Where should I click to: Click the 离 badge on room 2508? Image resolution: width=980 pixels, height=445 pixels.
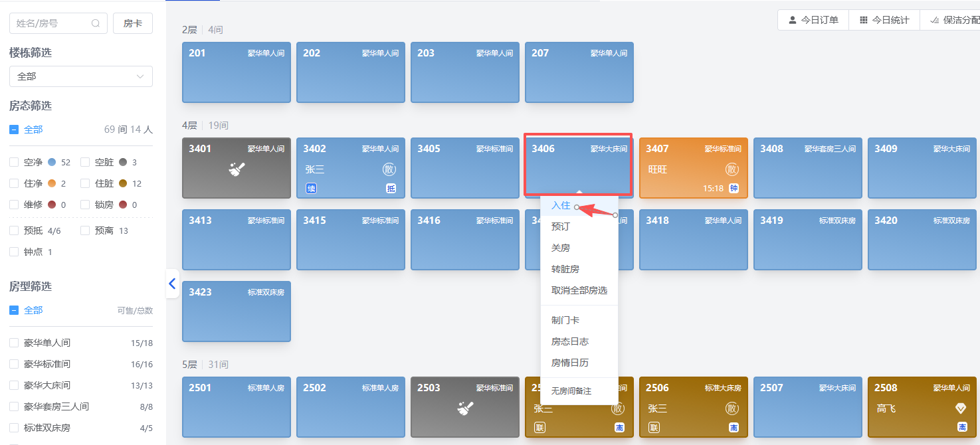point(962,428)
